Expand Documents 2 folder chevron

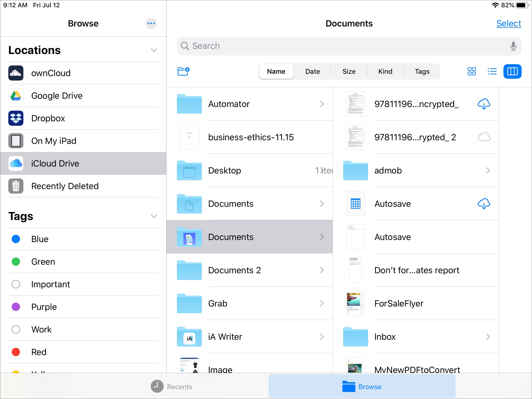322,270
